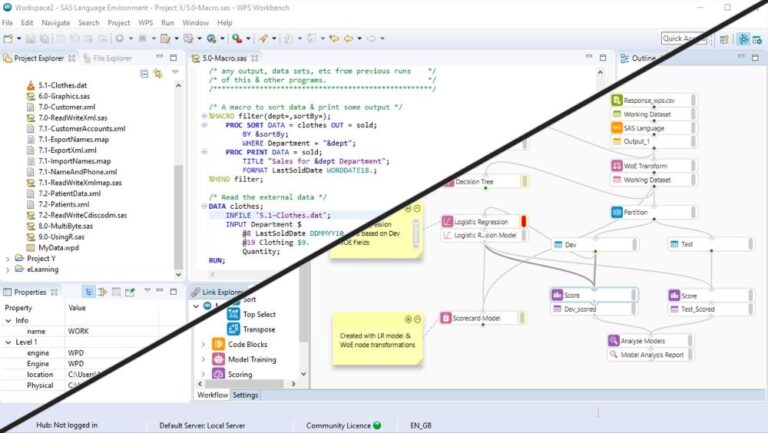Expand the eLearning project folder

pos(7,270)
